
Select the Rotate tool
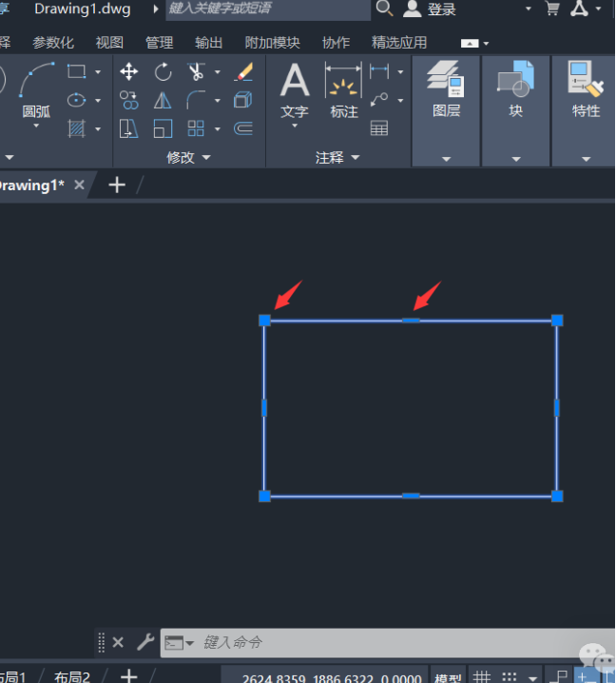(163, 72)
